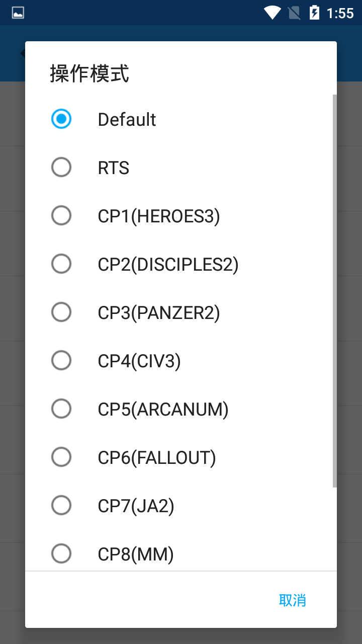Tap the CP6(FALLOUT) label text
362x644 pixels.
[157, 458]
